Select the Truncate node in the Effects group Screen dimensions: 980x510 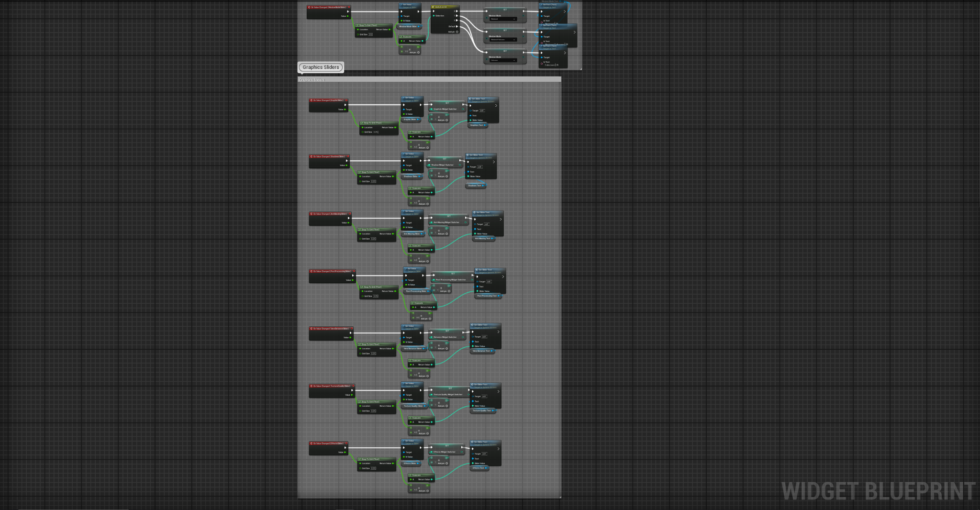point(421,477)
